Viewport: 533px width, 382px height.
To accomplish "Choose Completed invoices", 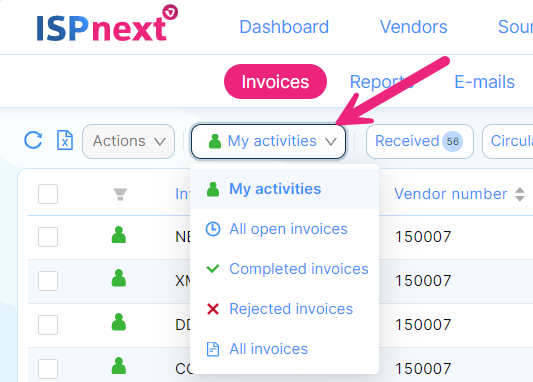I will click(x=285, y=269).
